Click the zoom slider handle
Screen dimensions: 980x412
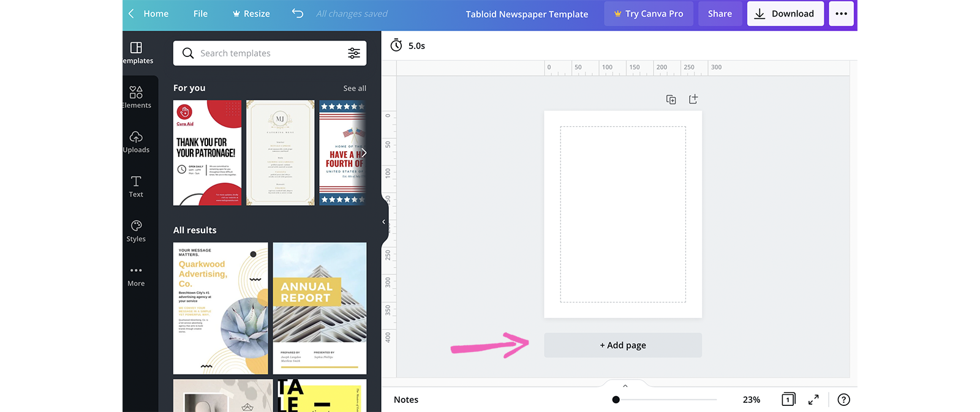point(616,400)
